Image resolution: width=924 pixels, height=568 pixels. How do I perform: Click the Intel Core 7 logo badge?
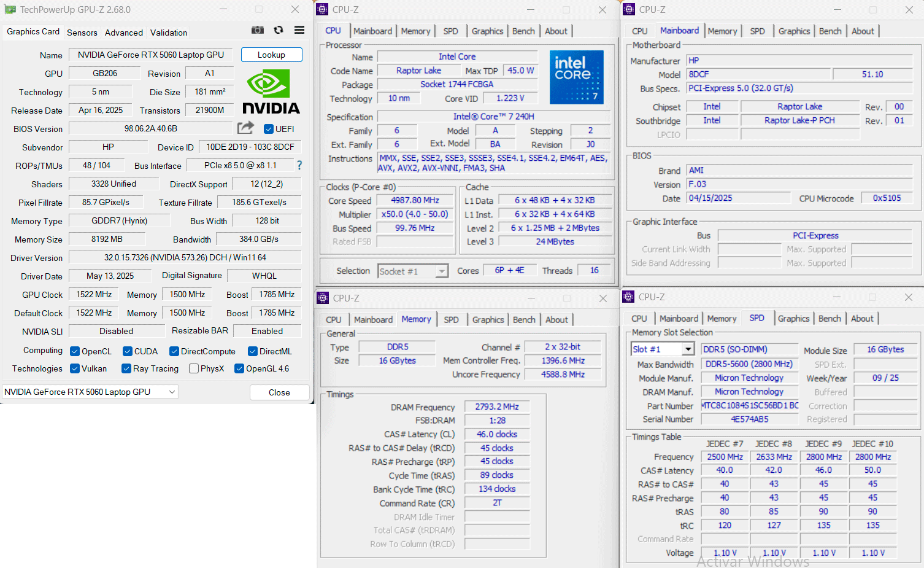[x=577, y=77]
